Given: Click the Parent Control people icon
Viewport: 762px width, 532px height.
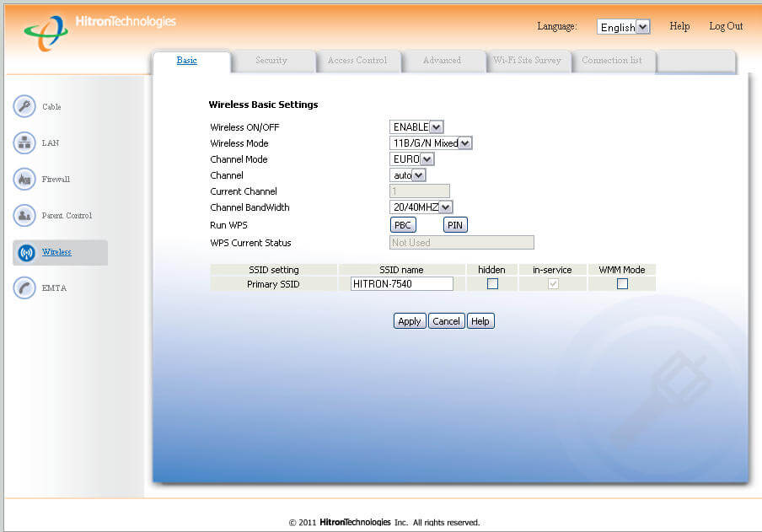Looking at the screenshot, I should [24, 216].
